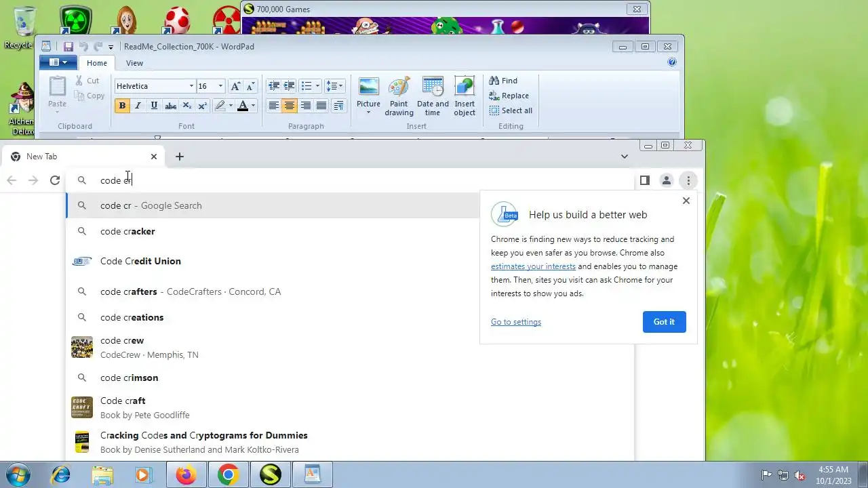Open a new Chrome tab with plus
This screenshot has width=868, height=488.
tap(180, 157)
